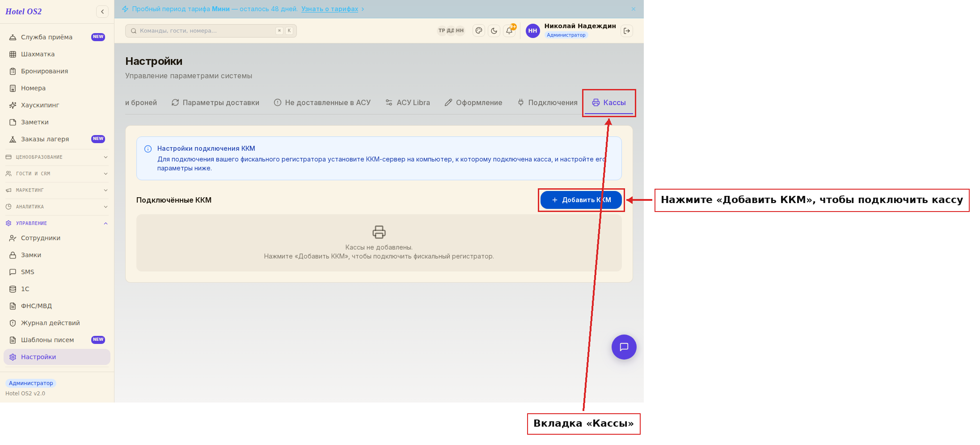Switch to the Подключения tab
This screenshot has height=445, width=980.
coord(547,102)
